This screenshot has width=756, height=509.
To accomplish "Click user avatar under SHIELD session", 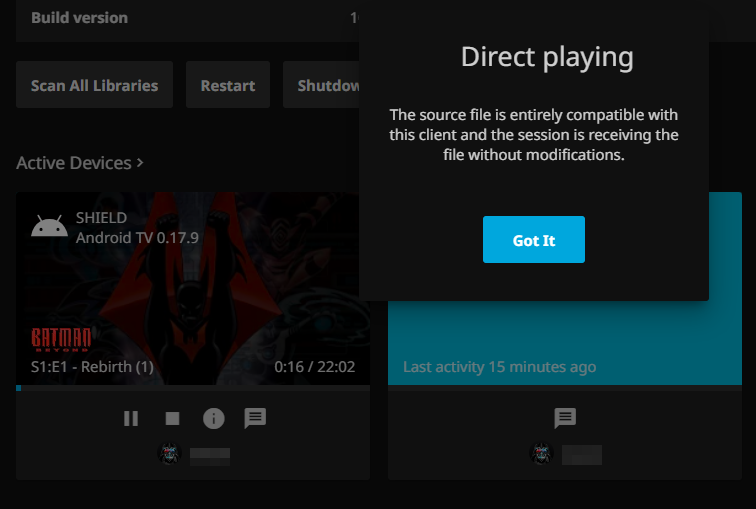I will point(169,455).
